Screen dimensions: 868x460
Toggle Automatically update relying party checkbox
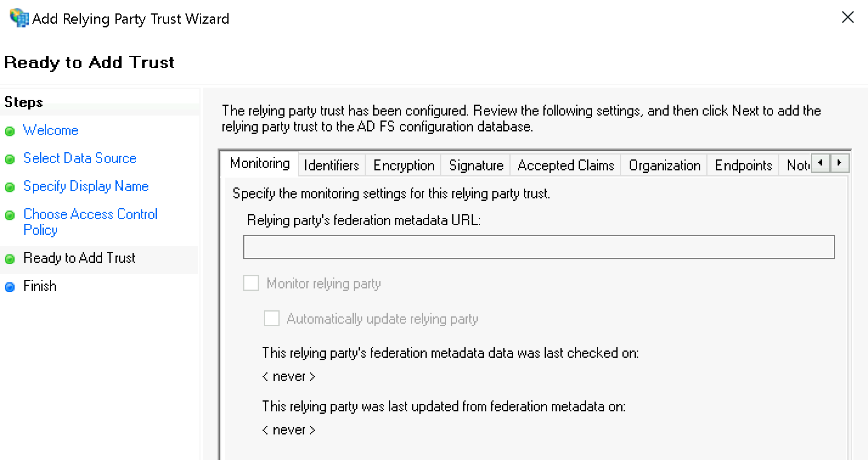click(272, 319)
